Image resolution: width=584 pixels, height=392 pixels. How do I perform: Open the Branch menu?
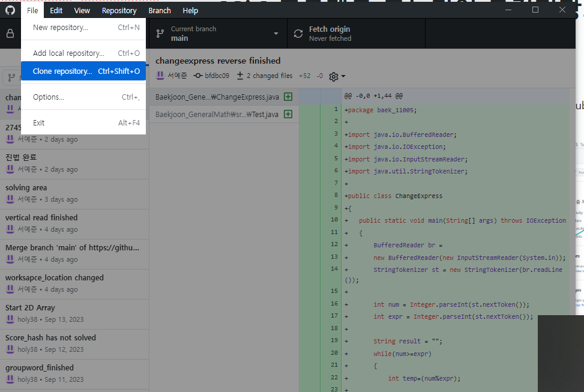click(x=160, y=10)
